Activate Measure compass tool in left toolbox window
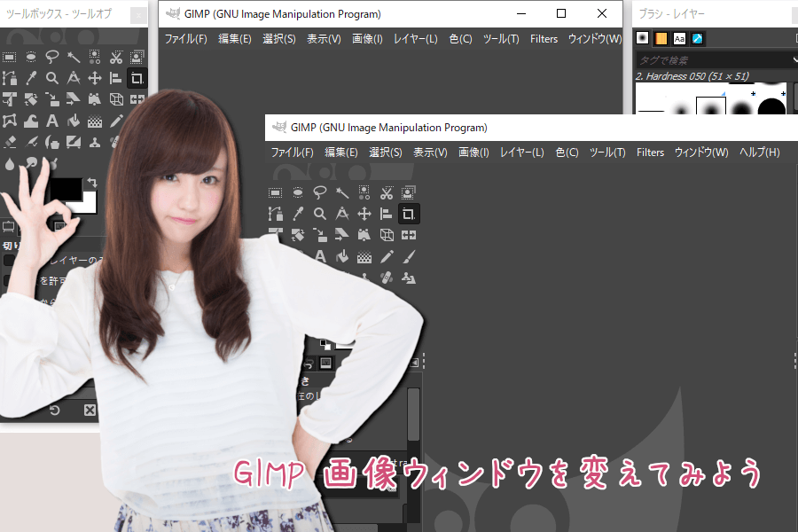The width and height of the screenshot is (798, 532). tap(74, 78)
